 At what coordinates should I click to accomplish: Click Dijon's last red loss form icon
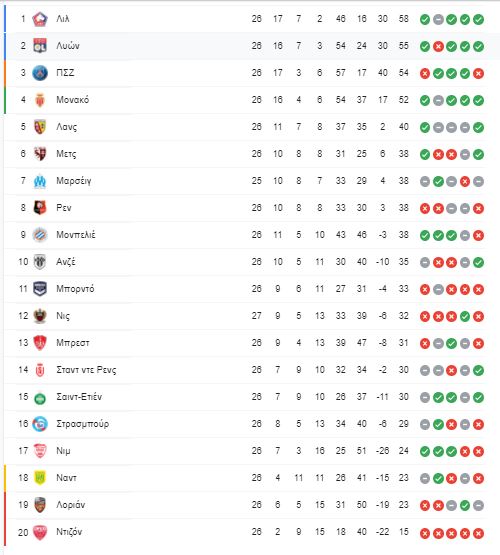(x=478, y=533)
